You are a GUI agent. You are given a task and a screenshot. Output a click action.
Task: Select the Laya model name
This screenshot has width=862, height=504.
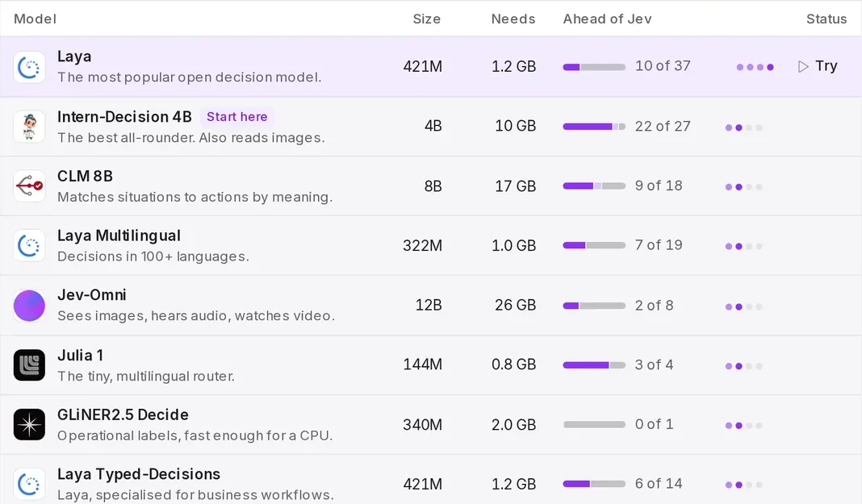[74, 56]
